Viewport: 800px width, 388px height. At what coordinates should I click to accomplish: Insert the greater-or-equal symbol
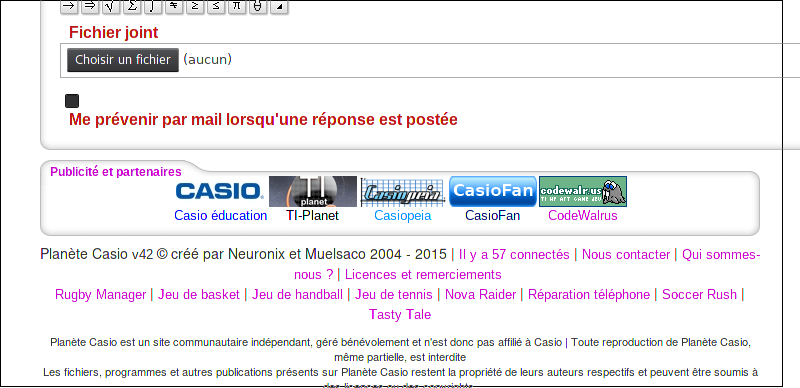pyautogui.click(x=195, y=6)
